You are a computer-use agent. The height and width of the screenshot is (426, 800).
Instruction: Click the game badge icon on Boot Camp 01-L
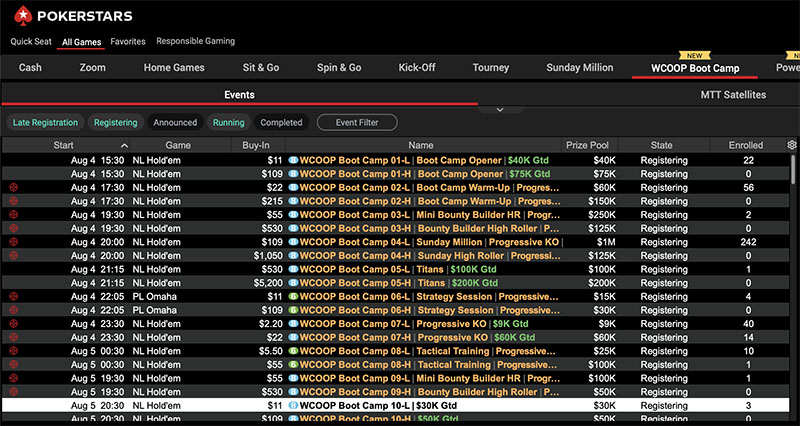pos(294,160)
